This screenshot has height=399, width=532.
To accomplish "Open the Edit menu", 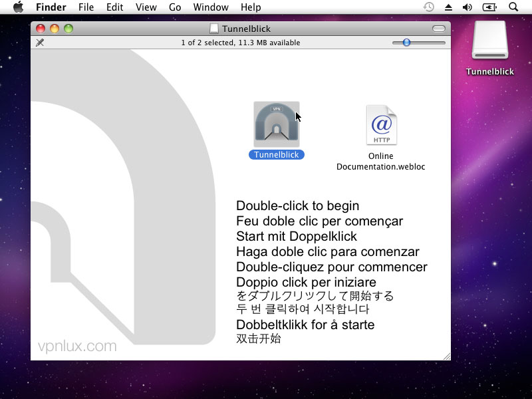I will coord(114,7).
